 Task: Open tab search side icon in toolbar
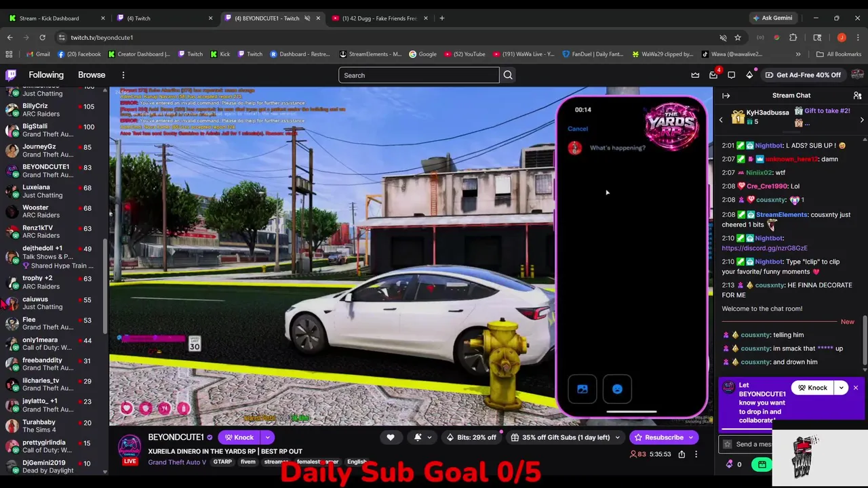[x=817, y=37]
